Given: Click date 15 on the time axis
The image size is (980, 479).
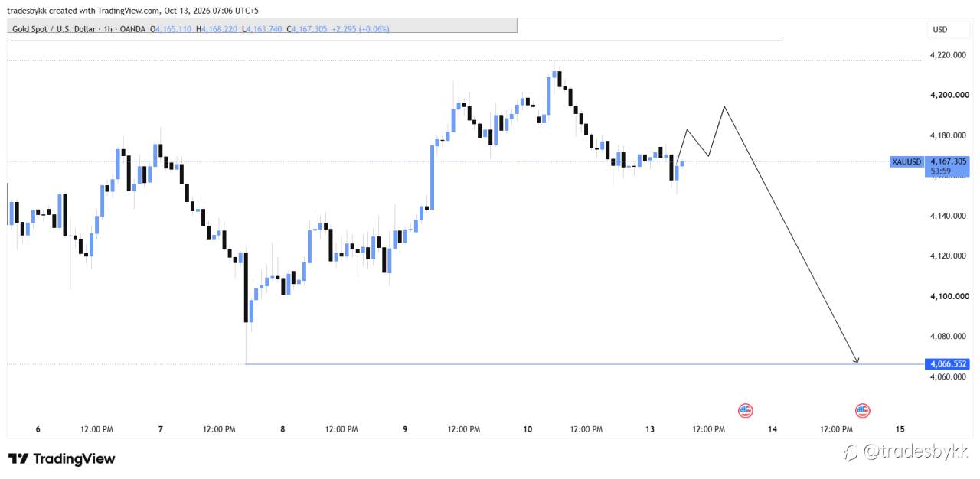Looking at the screenshot, I should (900, 429).
